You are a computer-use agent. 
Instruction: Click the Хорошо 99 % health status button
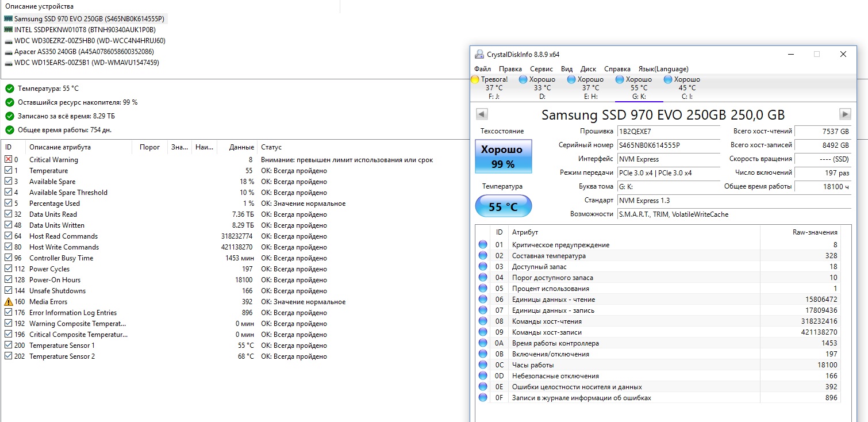point(504,156)
